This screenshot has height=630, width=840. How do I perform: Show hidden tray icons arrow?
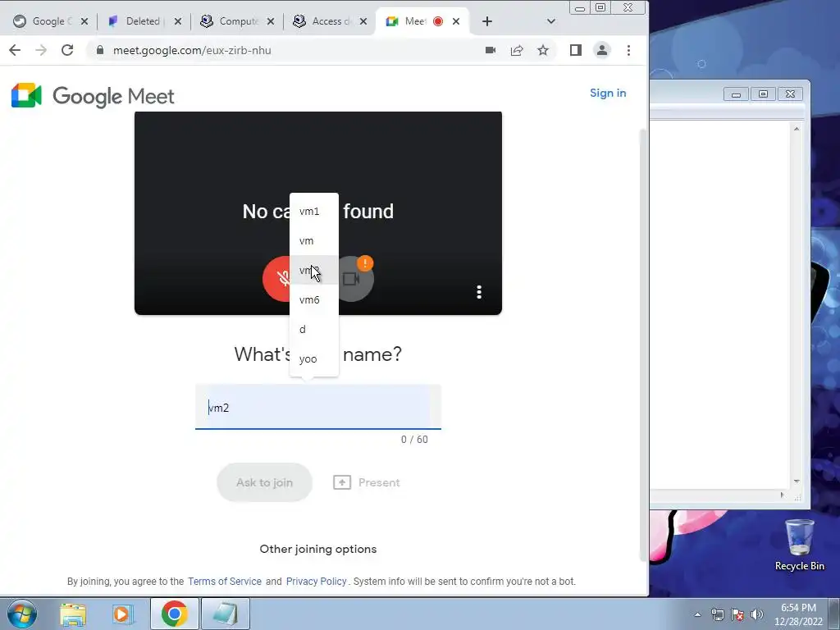pyautogui.click(x=697, y=614)
